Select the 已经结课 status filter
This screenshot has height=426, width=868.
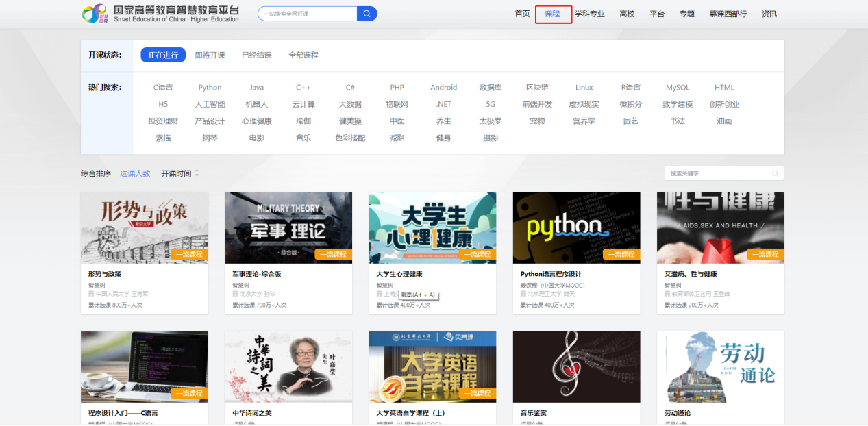click(x=256, y=55)
